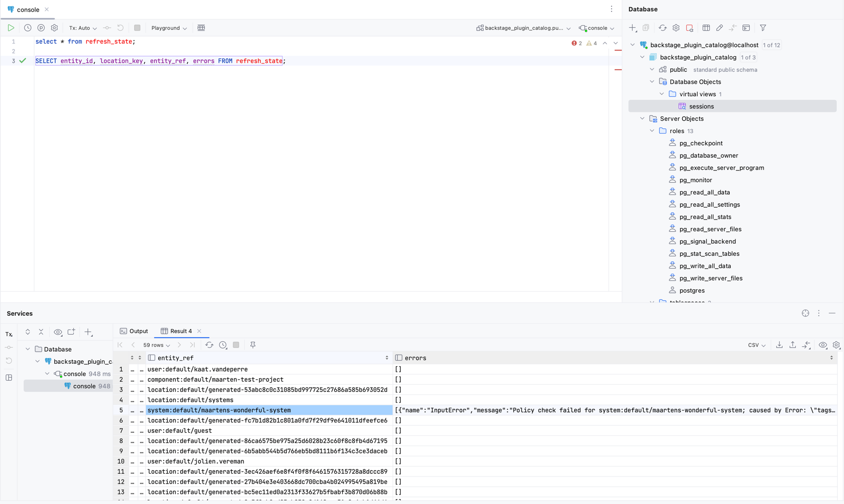Viewport: 844px width, 504px height.
Task: Select the pg_write_all_data role
Action: coord(705,266)
